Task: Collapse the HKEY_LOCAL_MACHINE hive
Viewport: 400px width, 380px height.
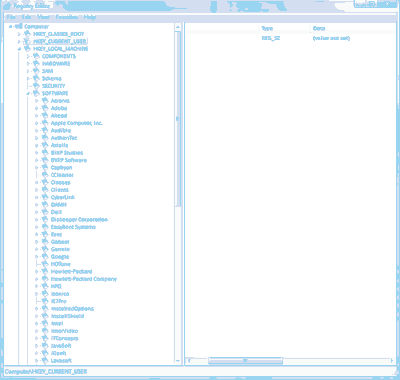Action: coord(19,49)
